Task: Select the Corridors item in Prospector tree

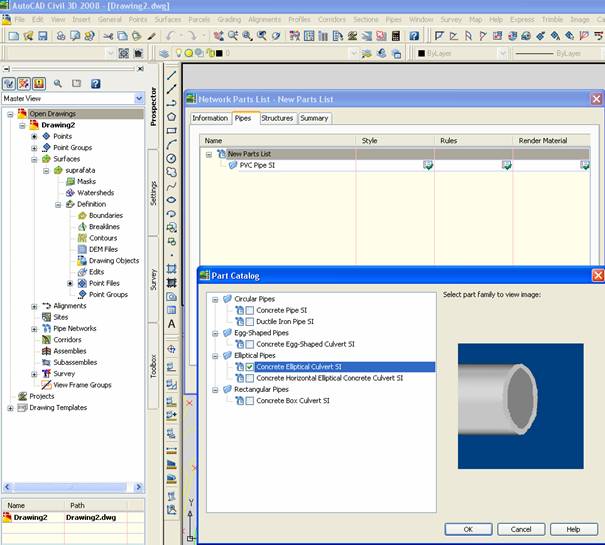Action: (67, 340)
